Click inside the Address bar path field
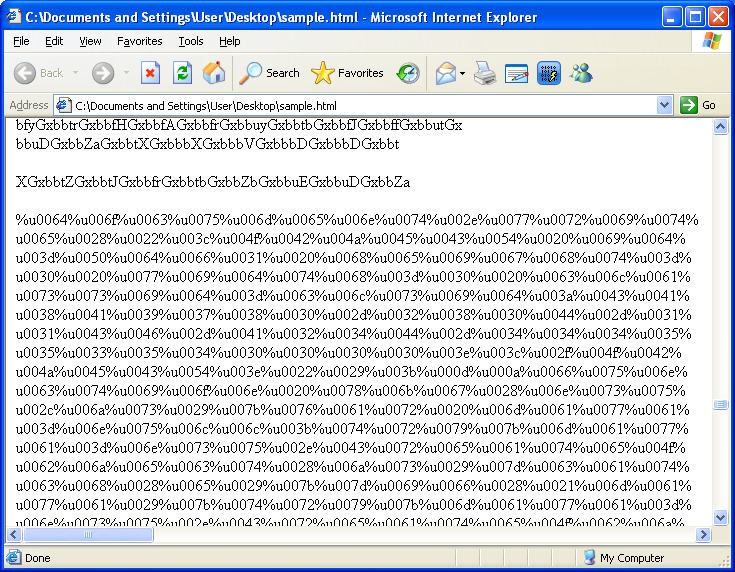Screen dimensions: 735x572 click(x=360, y=105)
